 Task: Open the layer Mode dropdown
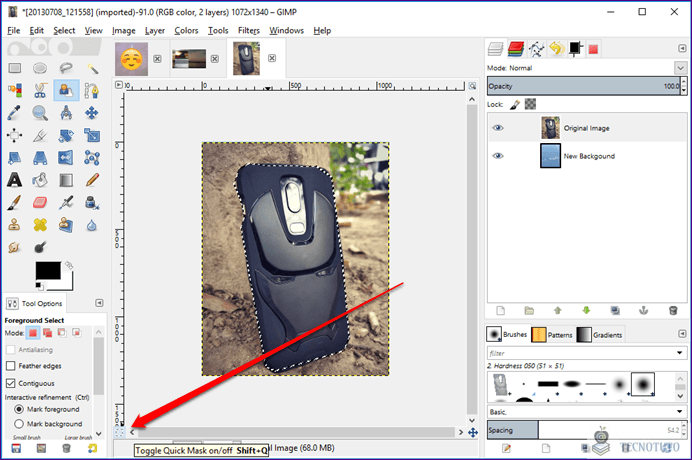click(680, 68)
